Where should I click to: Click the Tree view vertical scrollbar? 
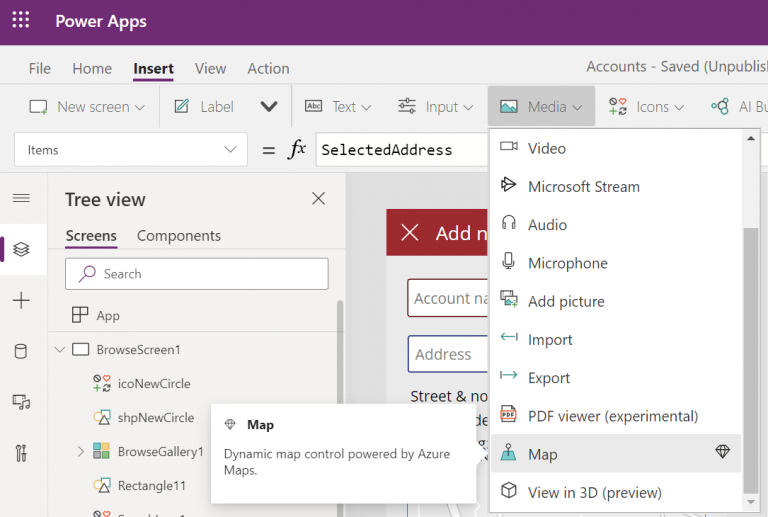click(x=340, y=406)
